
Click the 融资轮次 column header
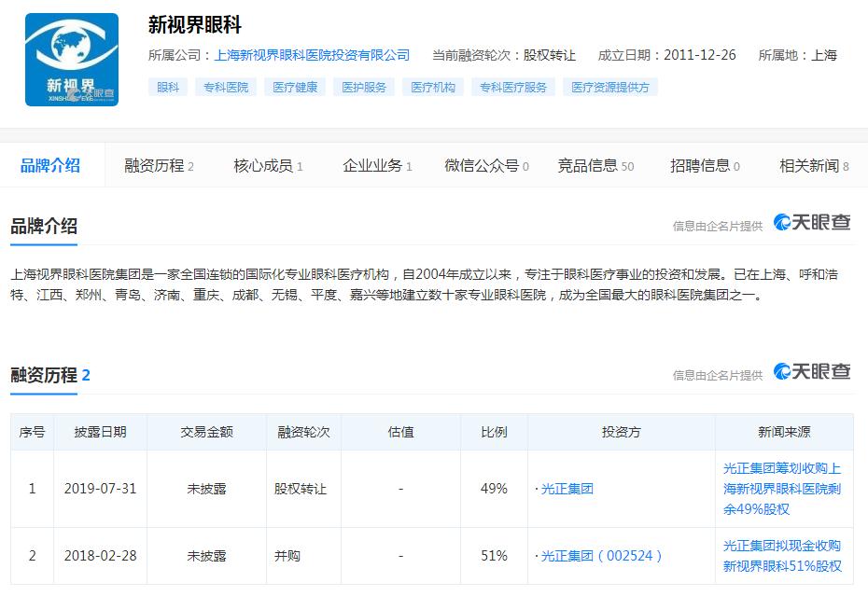coord(303,432)
